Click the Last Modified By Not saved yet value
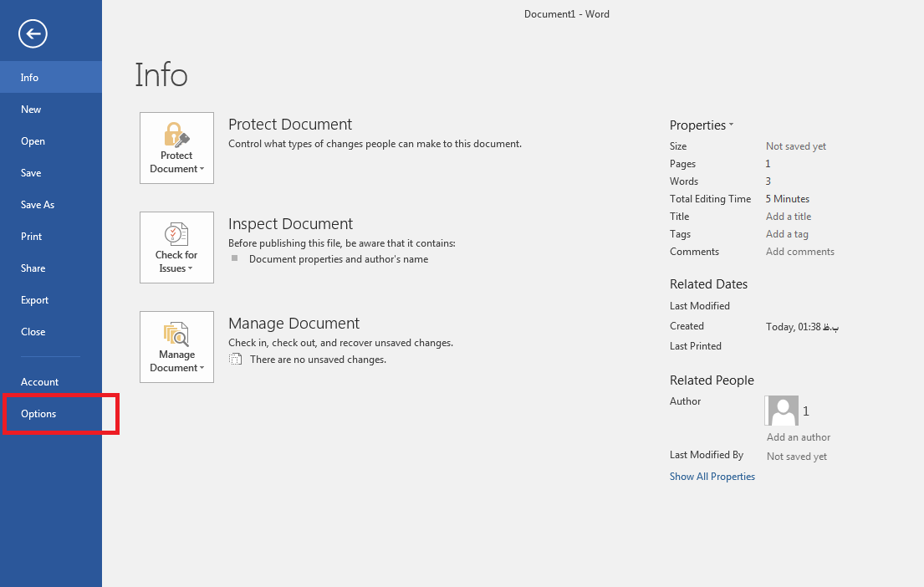This screenshot has width=924, height=587. (797, 457)
